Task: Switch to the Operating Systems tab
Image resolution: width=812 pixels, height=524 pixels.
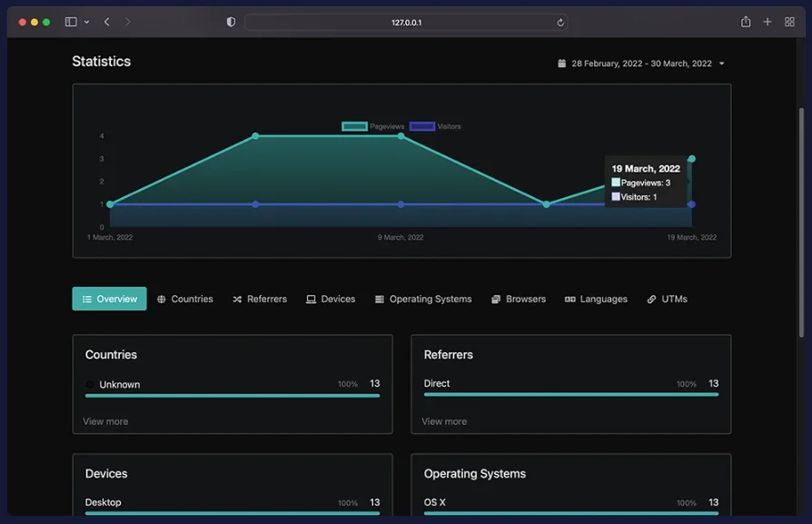Action: pos(423,299)
